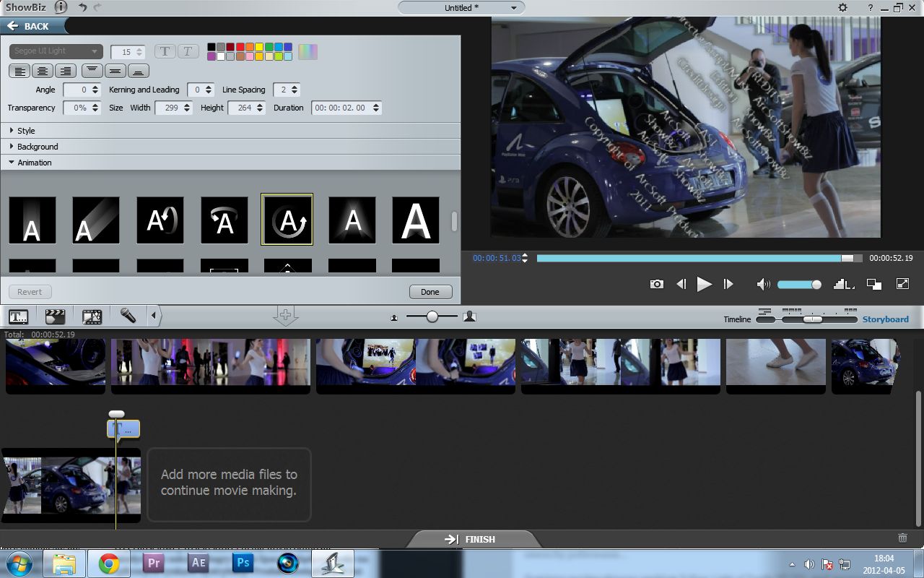Click the Duration time field
Viewport: 924px width, 578px height.
pyautogui.click(x=346, y=108)
